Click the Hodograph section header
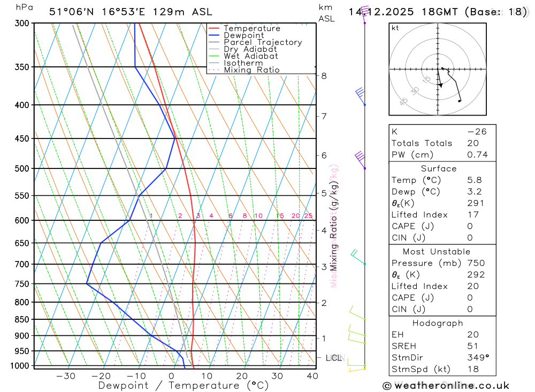Image resolution: width=535 pixels, height=392 pixels. [x=438, y=323]
